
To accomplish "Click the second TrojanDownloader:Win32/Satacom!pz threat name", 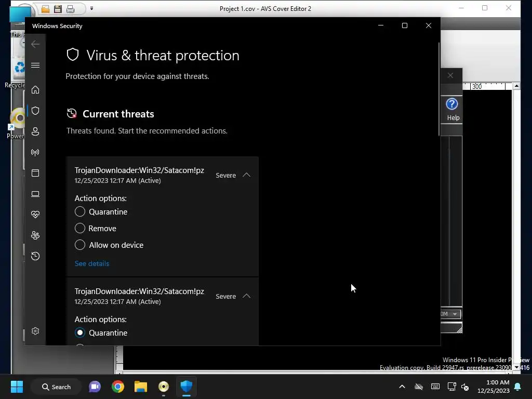I will (x=139, y=291).
